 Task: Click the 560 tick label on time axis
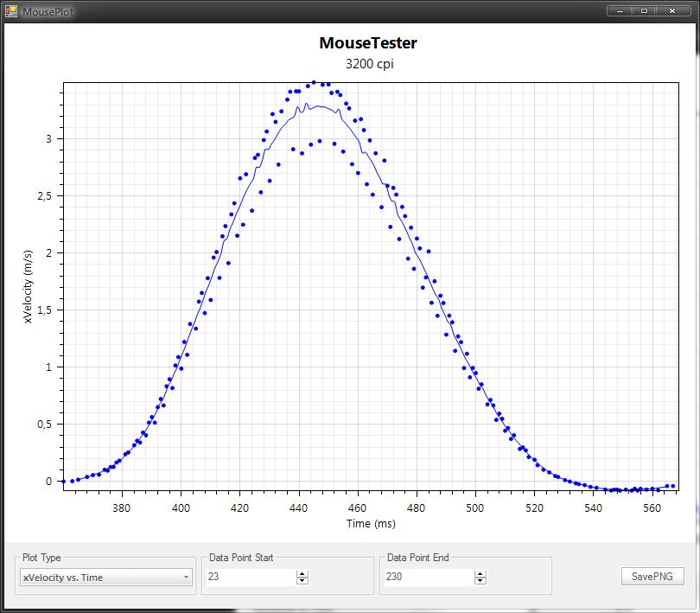[652, 508]
